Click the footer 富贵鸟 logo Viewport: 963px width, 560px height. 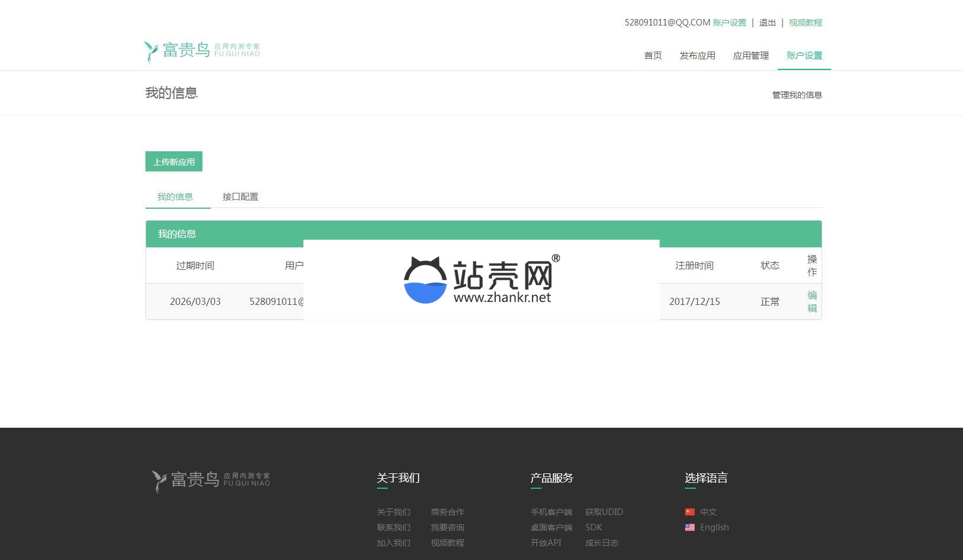coord(211,480)
